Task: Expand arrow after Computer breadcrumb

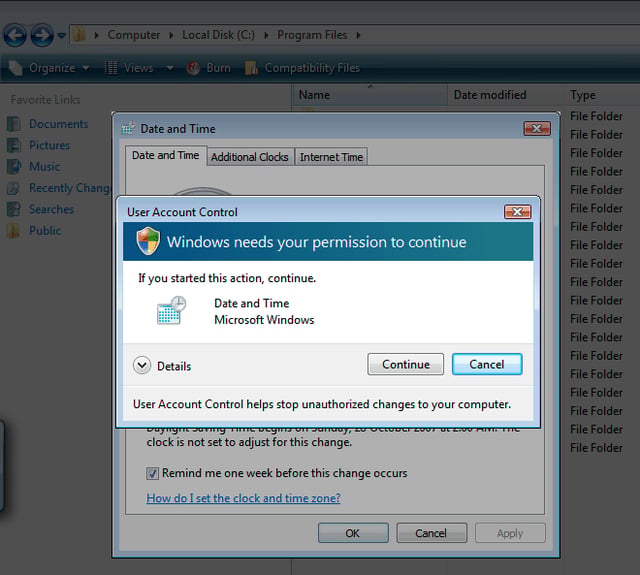Action: pos(171,36)
